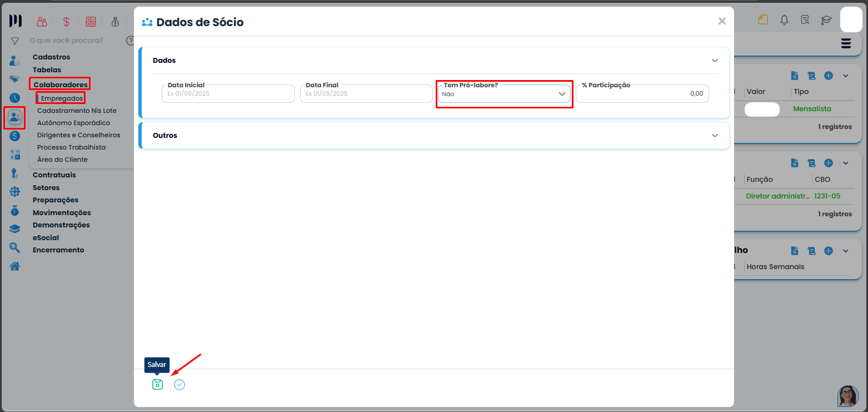Open the Tem Pró-labore dropdown
This screenshot has width=868, height=412.
(505, 93)
